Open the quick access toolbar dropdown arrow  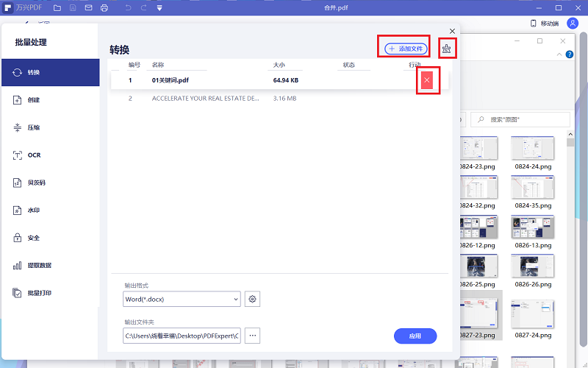pyautogui.click(x=159, y=8)
